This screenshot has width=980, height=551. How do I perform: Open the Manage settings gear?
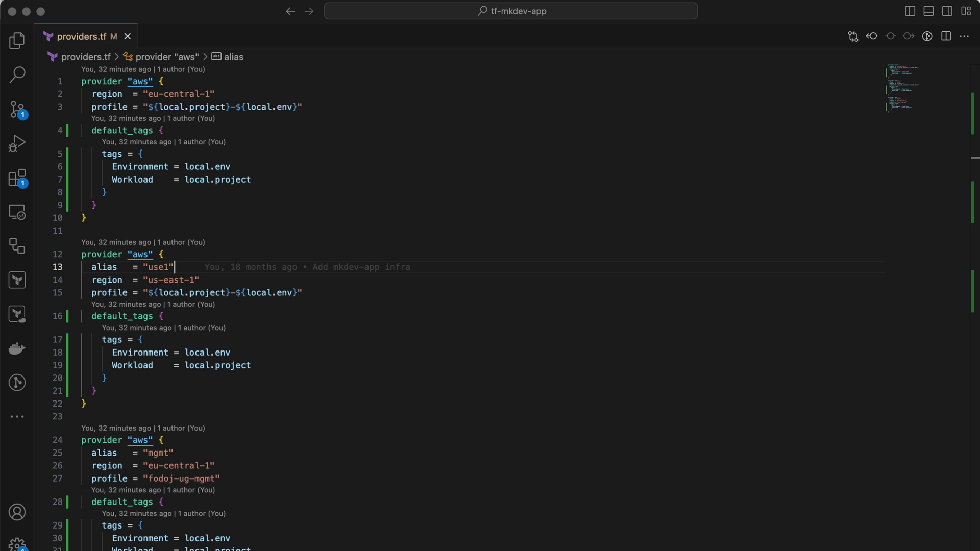coord(17,544)
